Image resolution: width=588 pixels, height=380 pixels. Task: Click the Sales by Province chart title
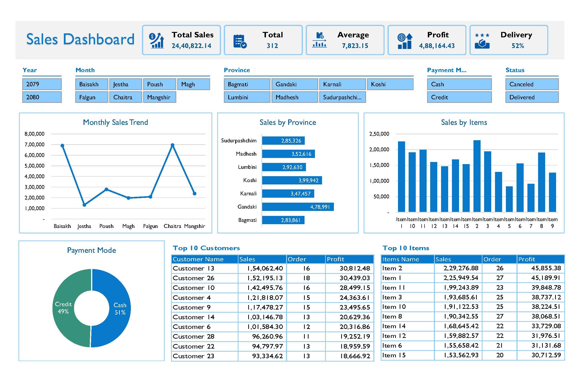click(x=288, y=122)
